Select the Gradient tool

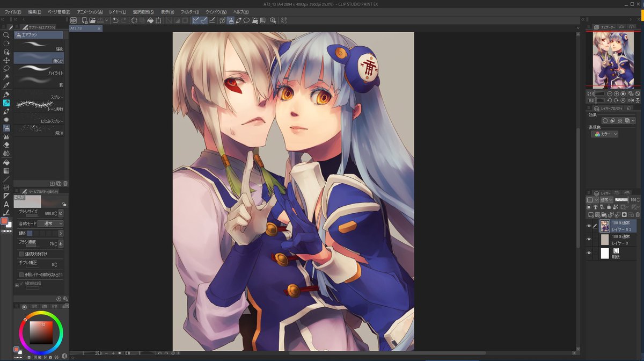pyautogui.click(x=6, y=171)
